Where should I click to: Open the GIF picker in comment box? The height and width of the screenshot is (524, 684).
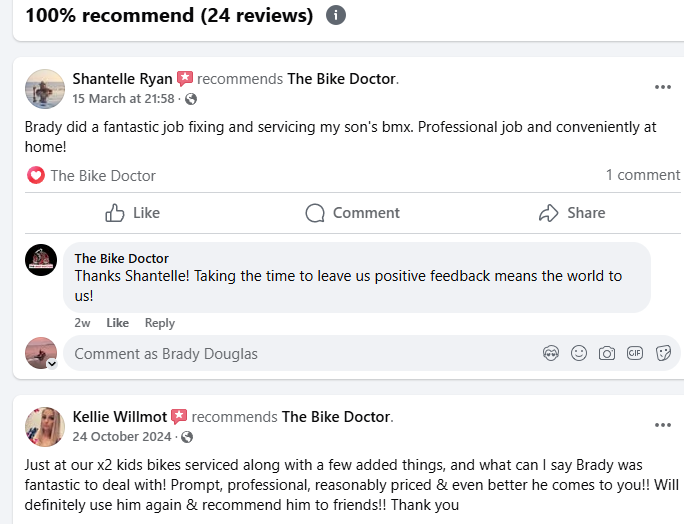click(634, 353)
